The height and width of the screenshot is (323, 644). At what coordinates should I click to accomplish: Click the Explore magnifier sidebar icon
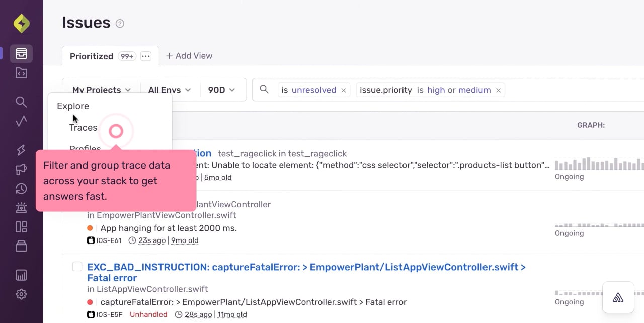coord(21,102)
